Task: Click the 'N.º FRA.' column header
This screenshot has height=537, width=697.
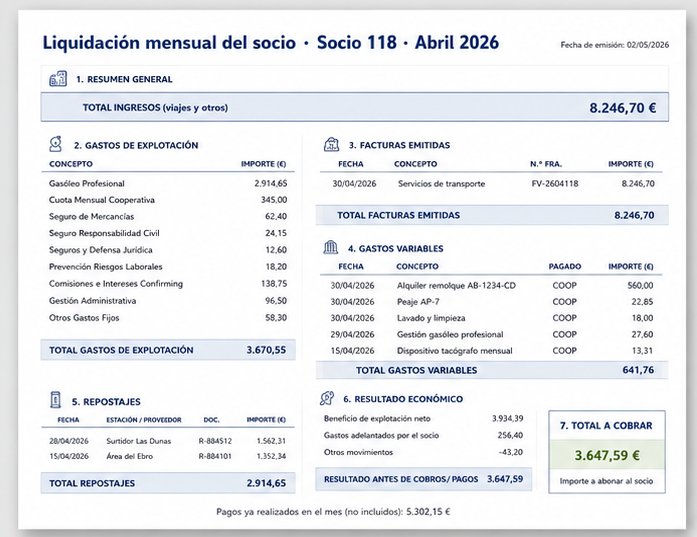Action: tap(545, 164)
